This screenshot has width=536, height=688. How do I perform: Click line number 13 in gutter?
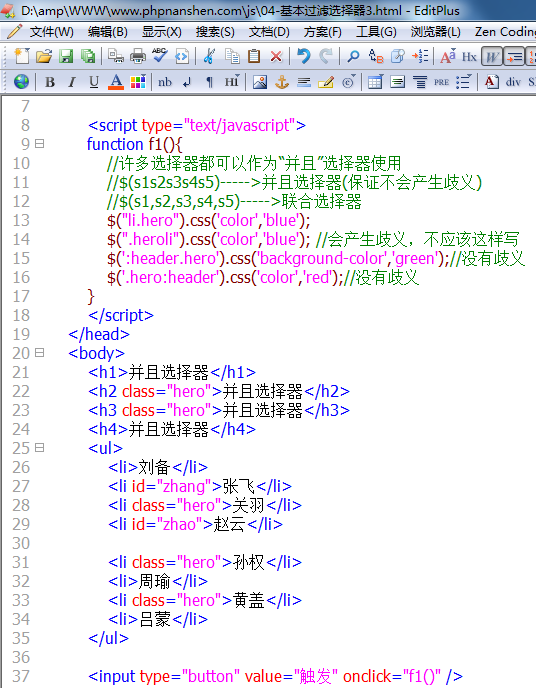pyautogui.click(x=21, y=220)
